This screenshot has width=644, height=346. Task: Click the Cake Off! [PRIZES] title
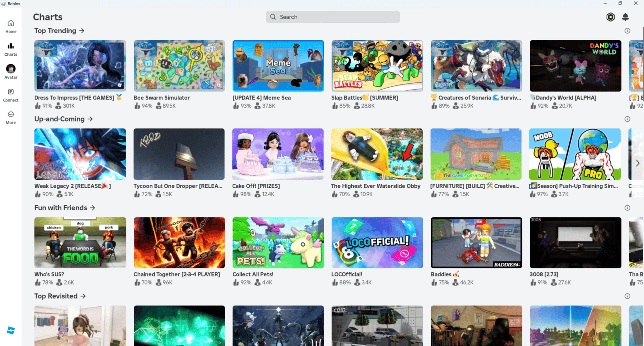(x=256, y=186)
